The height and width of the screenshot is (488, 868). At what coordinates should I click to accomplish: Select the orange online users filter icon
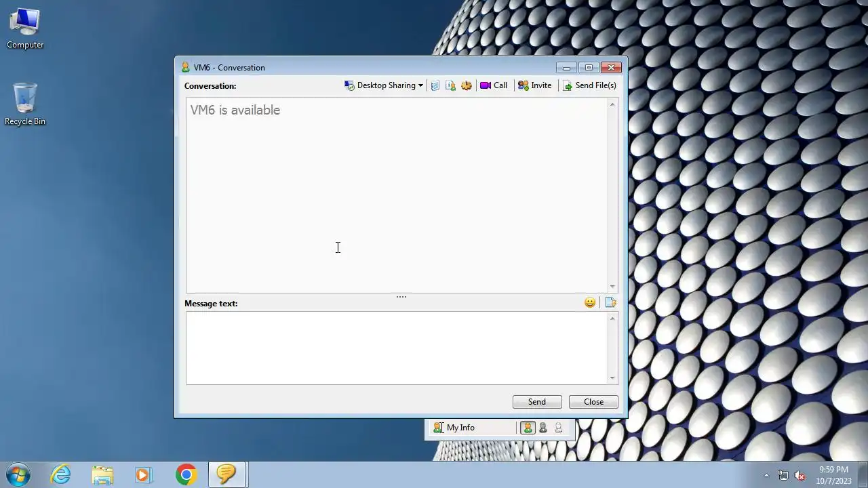pos(528,428)
